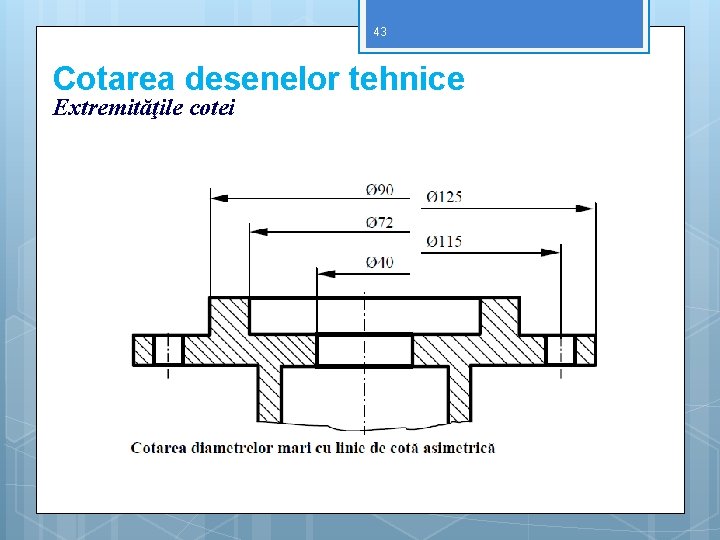The width and height of the screenshot is (720, 540).
Task: Select the Ø125 dimension label
Action: pyautogui.click(x=444, y=197)
